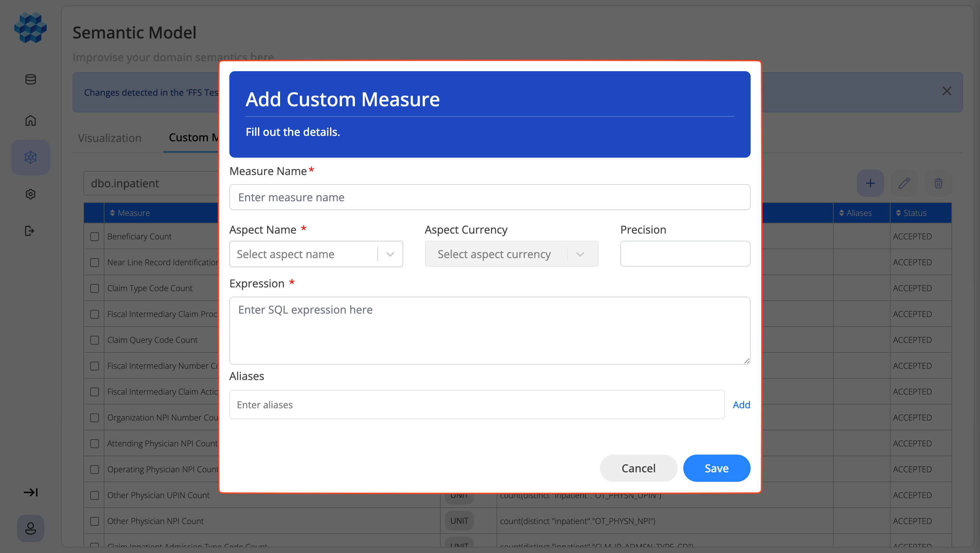This screenshot has width=980, height=553.
Task: Click the pencil edit icon
Action: click(x=904, y=184)
